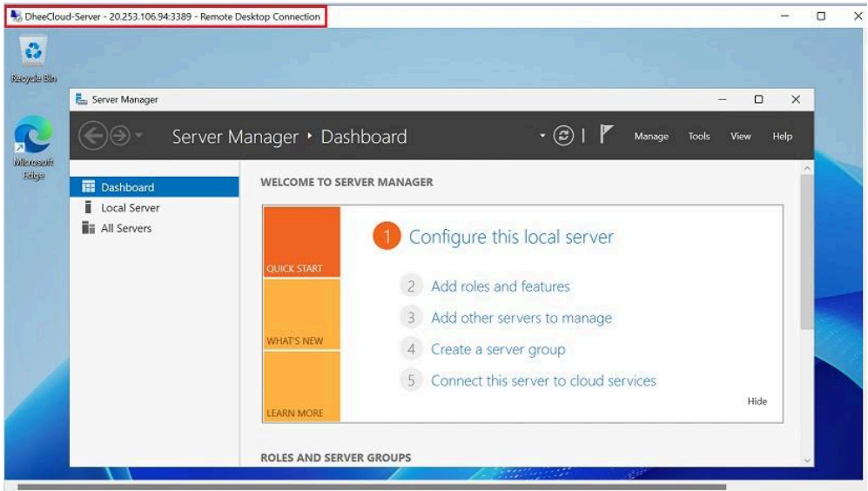Open the View menu
This screenshot has width=868, height=491.
pos(740,137)
